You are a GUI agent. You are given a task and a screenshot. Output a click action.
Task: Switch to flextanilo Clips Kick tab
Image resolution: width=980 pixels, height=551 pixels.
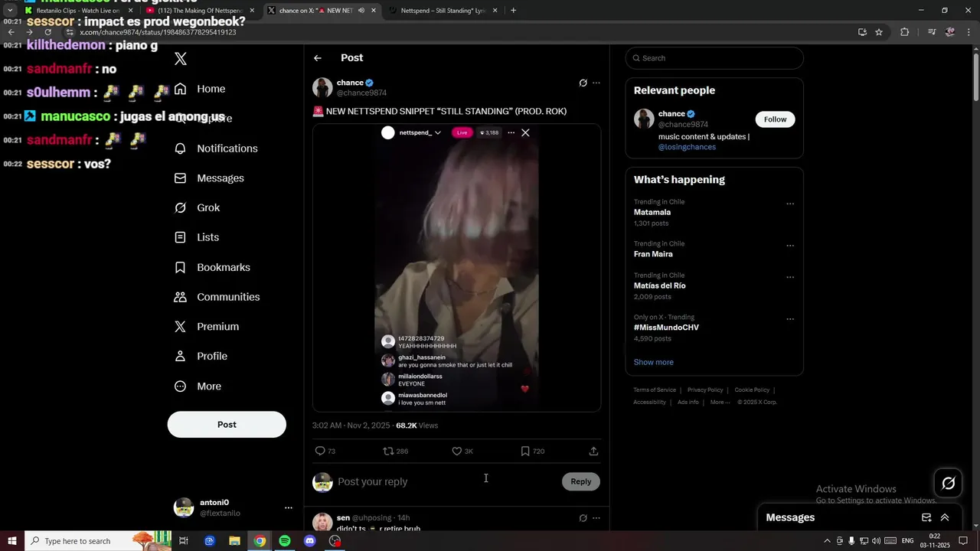pyautogui.click(x=79, y=11)
